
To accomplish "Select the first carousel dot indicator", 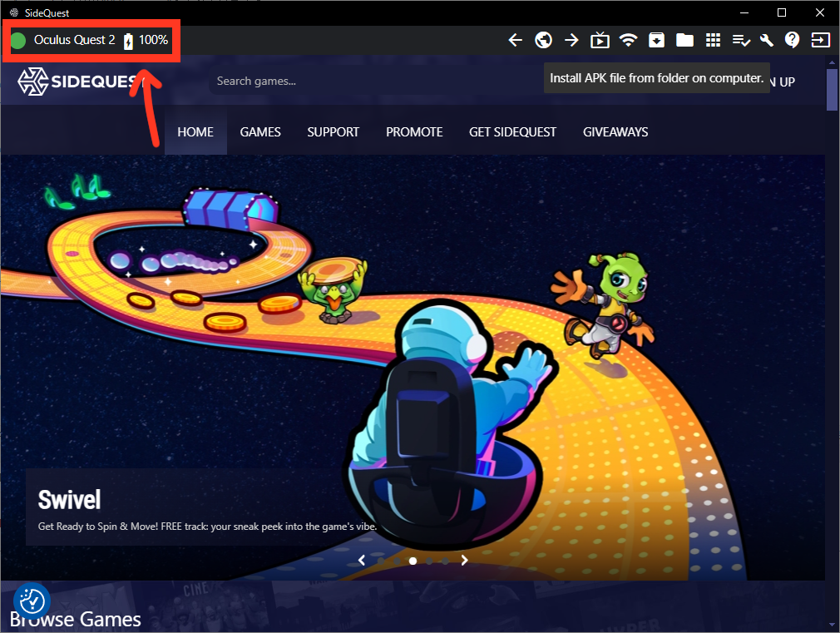I will [x=381, y=561].
